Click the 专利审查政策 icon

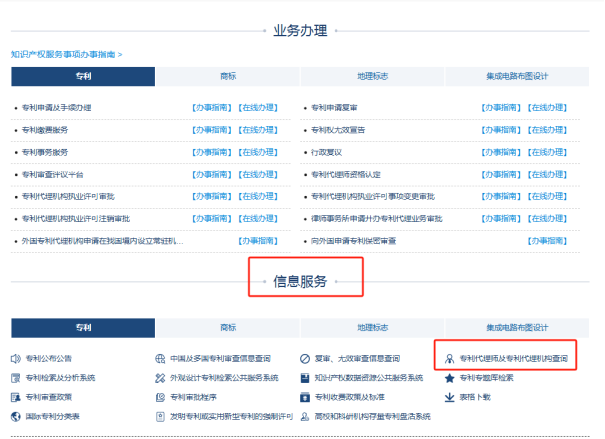[x=16, y=397]
